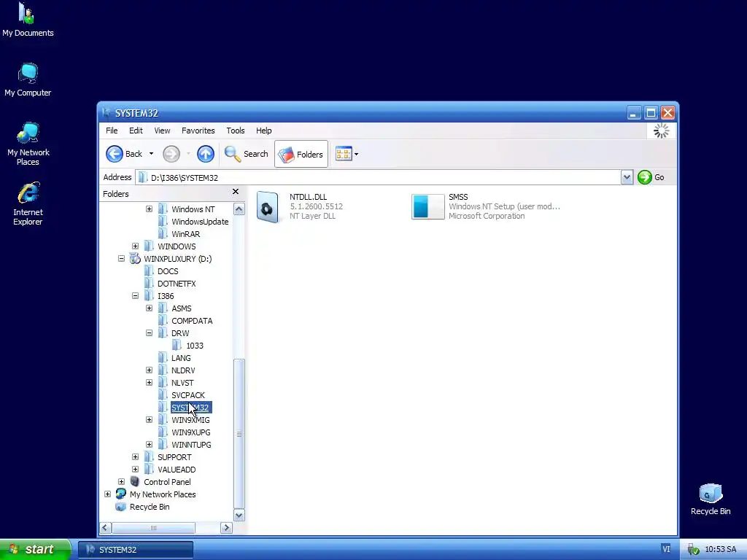The width and height of the screenshot is (747, 560).
Task: Open the Favorites menu
Action: point(198,131)
